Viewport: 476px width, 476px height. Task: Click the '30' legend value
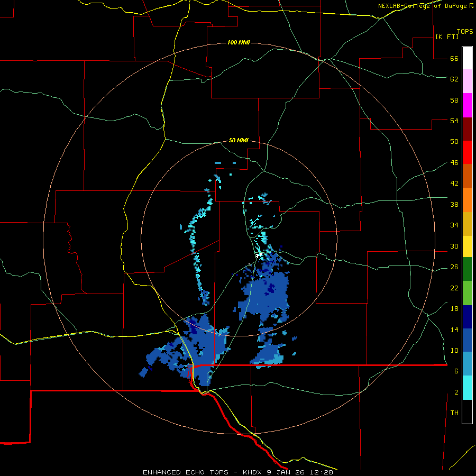(x=454, y=246)
